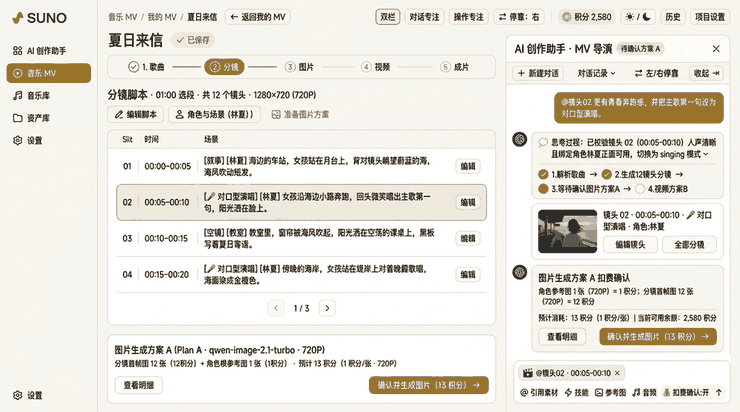Viewport: 740px width, 412px height.
Task: Click @ 引用素材 in chat input
Action: [x=538, y=392]
